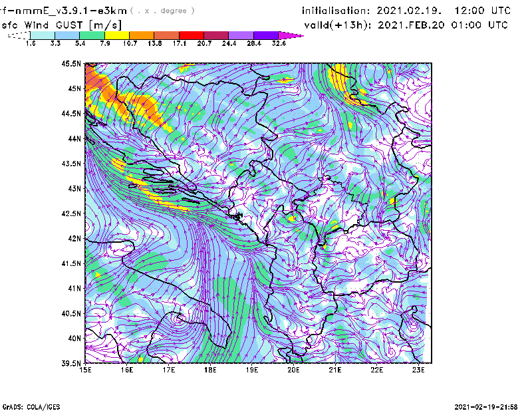Click the legend value 7.9
This screenshot has width=532, height=411.
[x=105, y=43]
